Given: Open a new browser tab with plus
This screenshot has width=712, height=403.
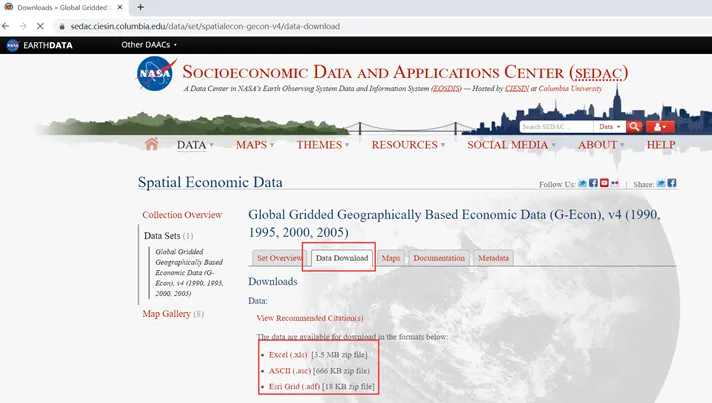Looking at the screenshot, I should coord(140,7).
